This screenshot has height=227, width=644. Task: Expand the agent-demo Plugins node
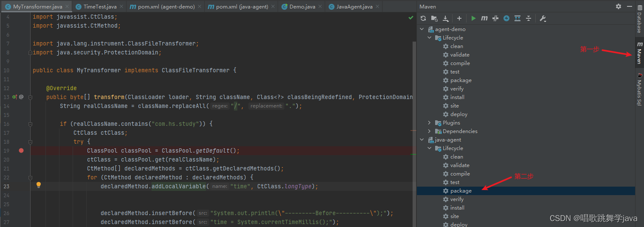tap(430, 123)
